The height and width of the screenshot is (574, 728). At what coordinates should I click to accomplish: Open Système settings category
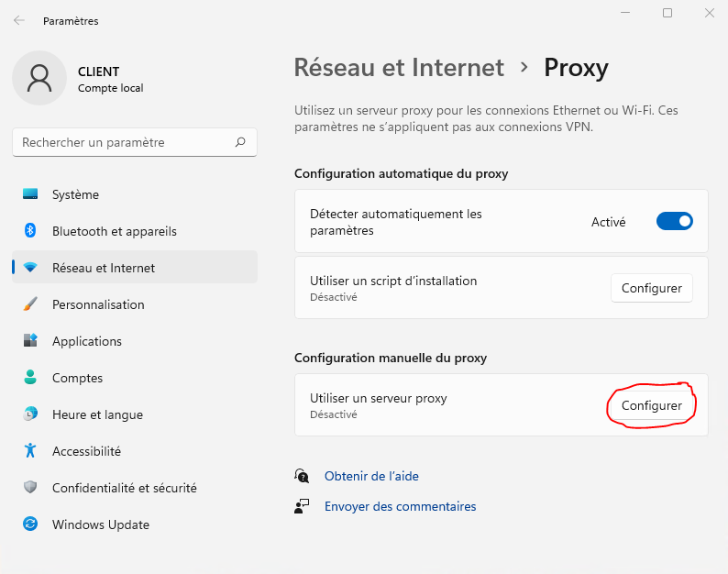(x=135, y=194)
